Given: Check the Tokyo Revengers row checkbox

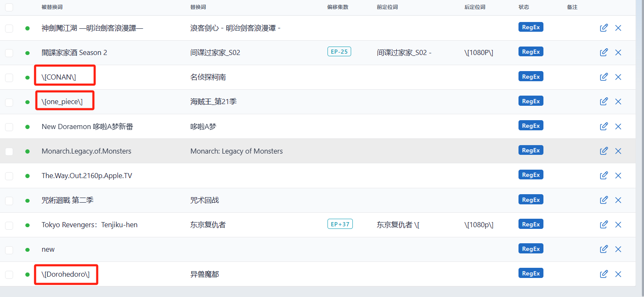Looking at the screenshot, I should click(9, 225).
